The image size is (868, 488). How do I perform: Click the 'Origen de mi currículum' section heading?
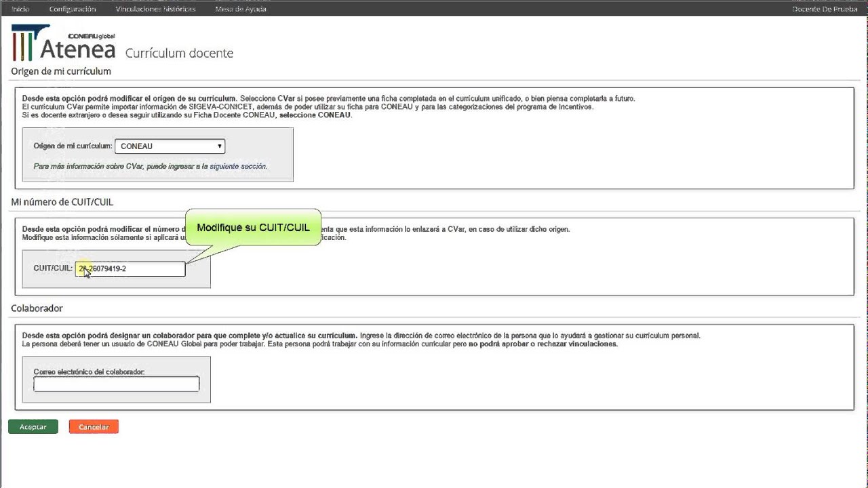(x=61, y=71)
